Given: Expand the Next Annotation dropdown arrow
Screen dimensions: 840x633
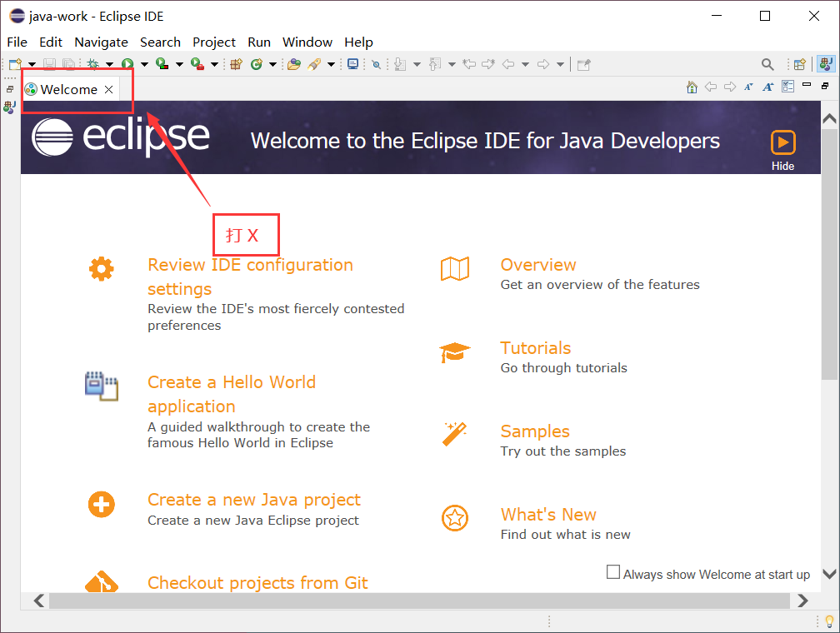Looking at the screenshot, I should [x=417, y=65].
